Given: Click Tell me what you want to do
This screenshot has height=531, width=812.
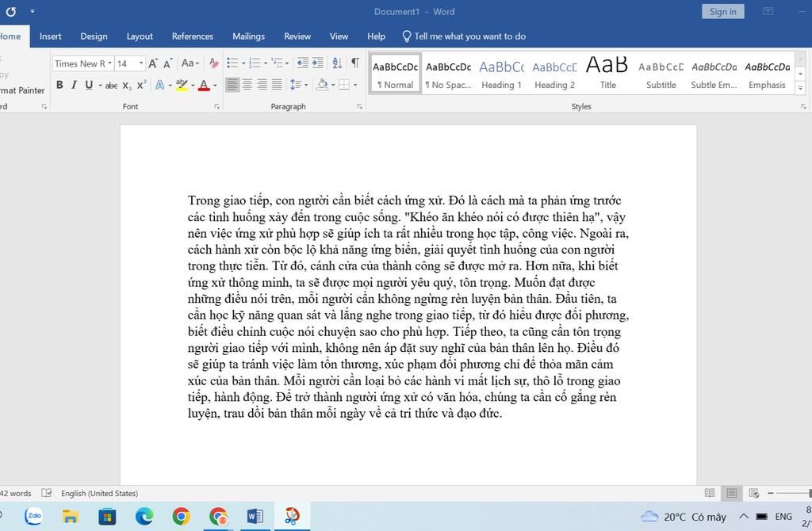Looking at the screenshot, I should pyautogui.click(x=464, y=36).
